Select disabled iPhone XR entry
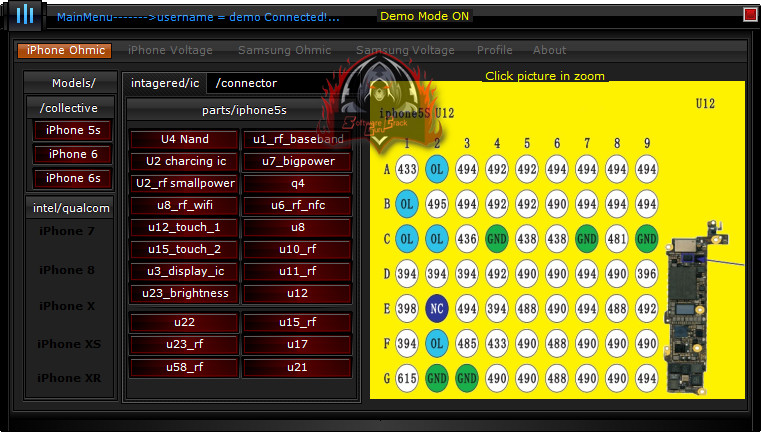761x432 pixels. 69,378
